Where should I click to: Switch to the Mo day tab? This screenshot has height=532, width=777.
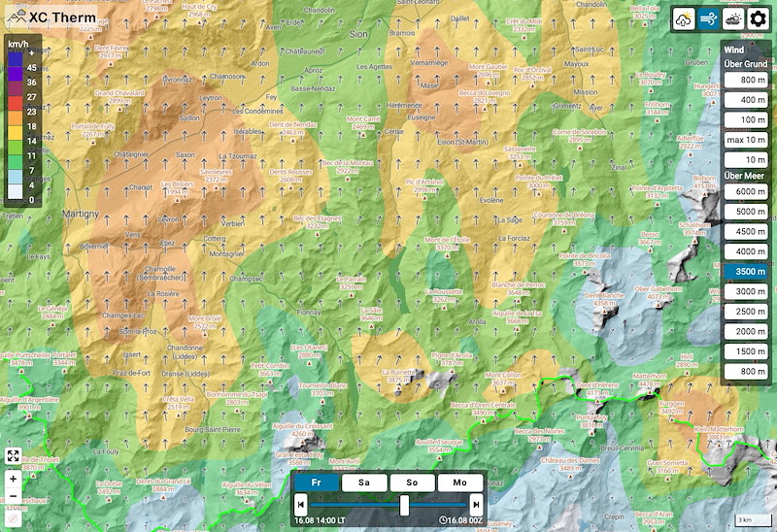pos(459,482)
